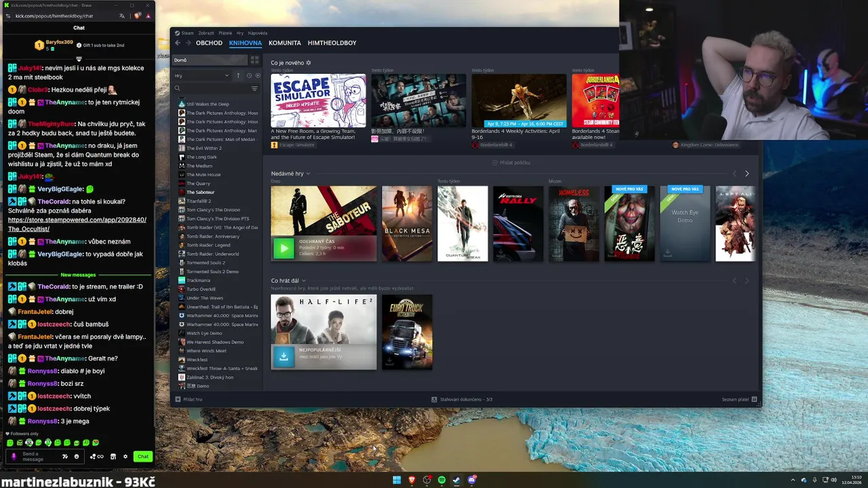The image size is (868, 488).
Task: Open the store.steampowered.com link in chat
Action: coord(77,224)
